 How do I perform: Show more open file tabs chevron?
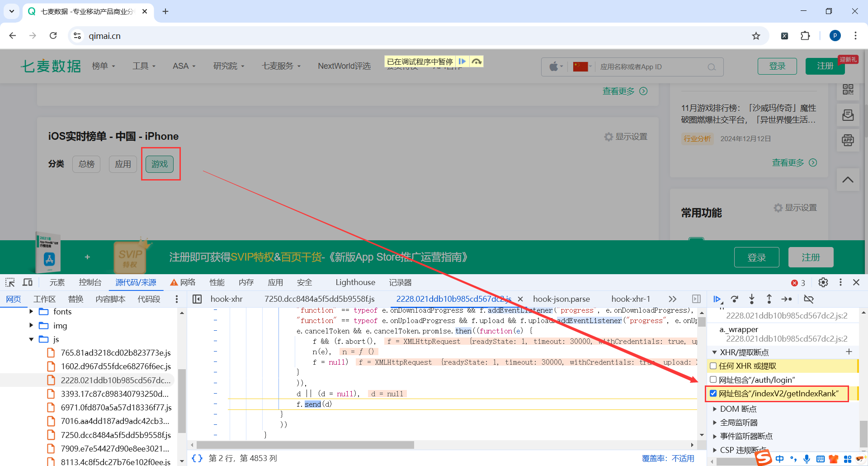[673, 299]
